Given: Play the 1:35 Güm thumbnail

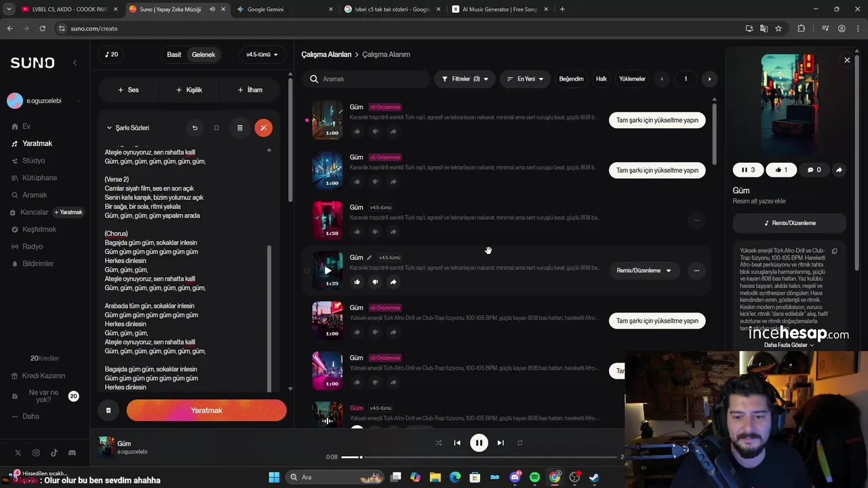Looking at the screenshot, I should 328,270.
